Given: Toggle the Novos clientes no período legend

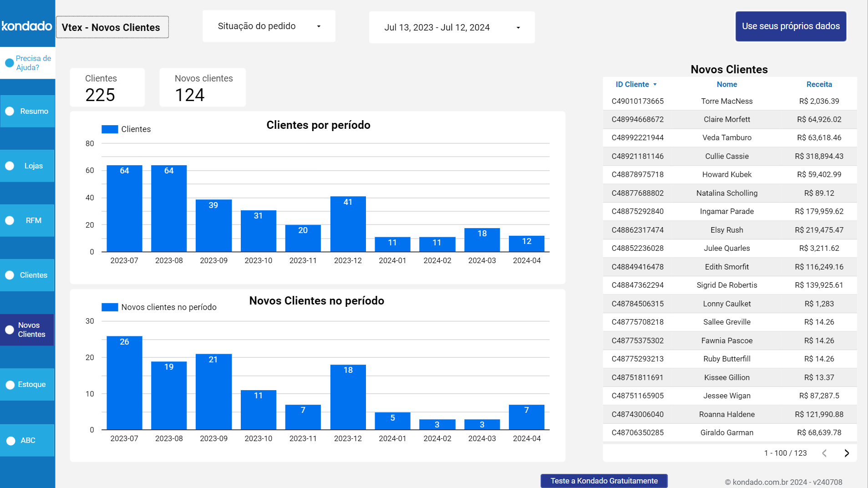Looking at the screenshot, I should tap(159, 307).
